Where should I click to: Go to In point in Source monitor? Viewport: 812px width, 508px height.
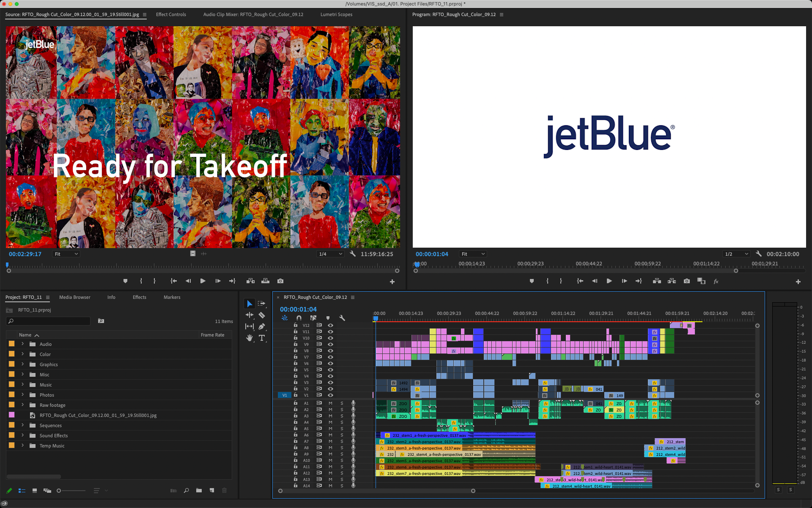point(173,281)
